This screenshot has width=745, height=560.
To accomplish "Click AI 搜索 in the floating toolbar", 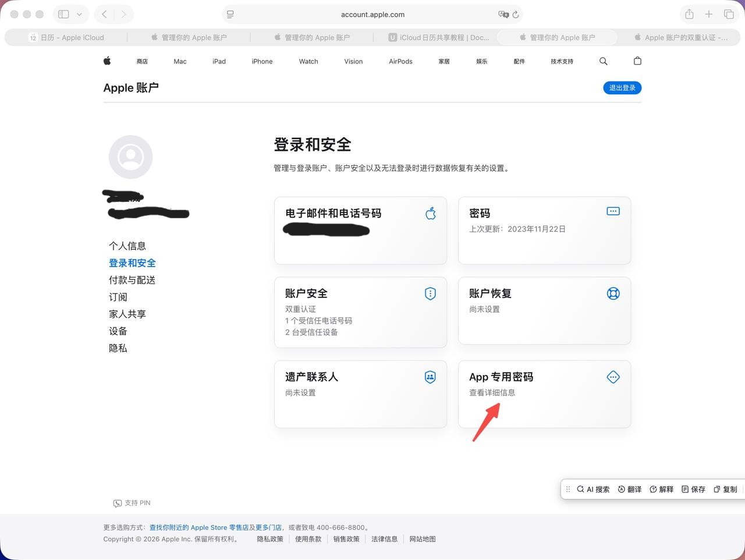I will (593, 490).
